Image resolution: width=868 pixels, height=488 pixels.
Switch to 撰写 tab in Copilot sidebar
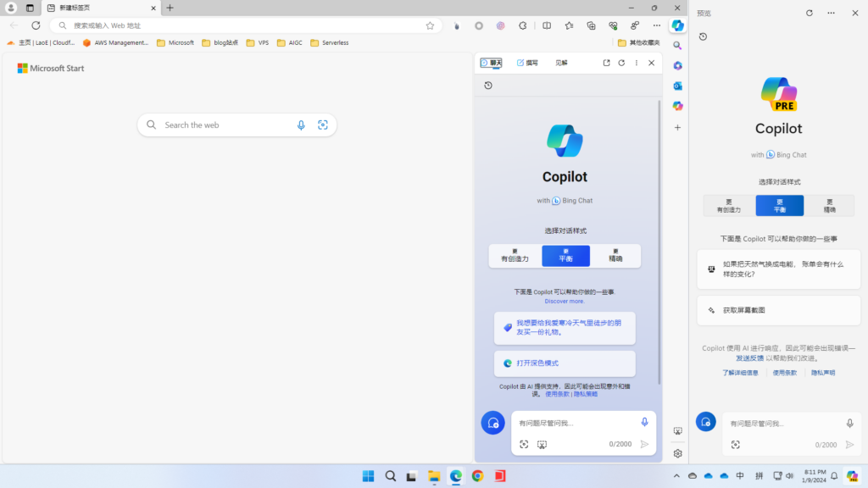click(x=527, y=63)
